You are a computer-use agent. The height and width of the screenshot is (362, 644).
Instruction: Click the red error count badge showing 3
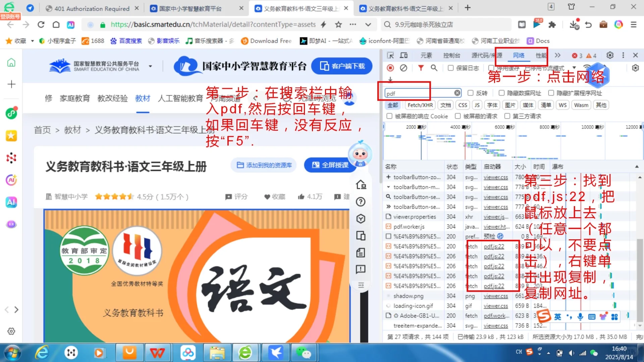(577, 56)
